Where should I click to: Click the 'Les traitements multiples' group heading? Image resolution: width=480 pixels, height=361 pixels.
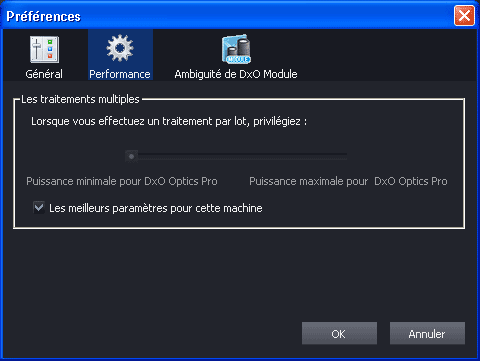pos(80,99)
